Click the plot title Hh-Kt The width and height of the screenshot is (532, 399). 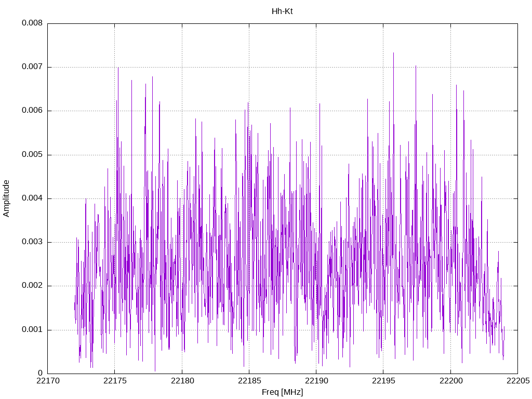[282, 11]
